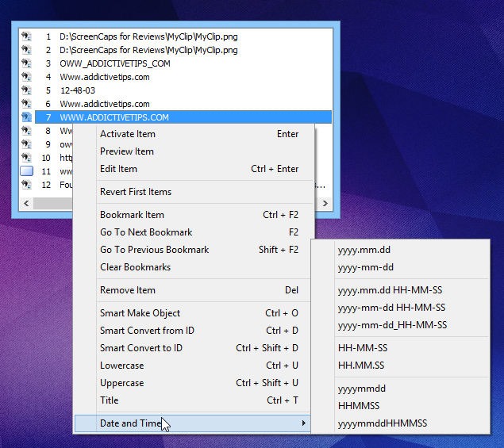Viewport: 504px width, 448px height.
Task: Click the clip icon of row 12
Action: click(26, 185)
